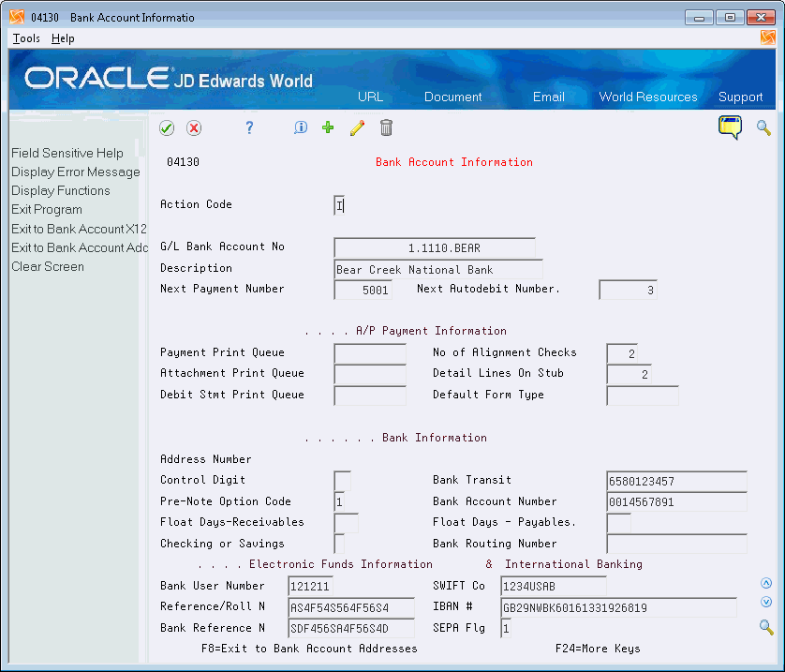Click the title bar application icon
The height and width of the screenshot is (672, 785).
17,17
